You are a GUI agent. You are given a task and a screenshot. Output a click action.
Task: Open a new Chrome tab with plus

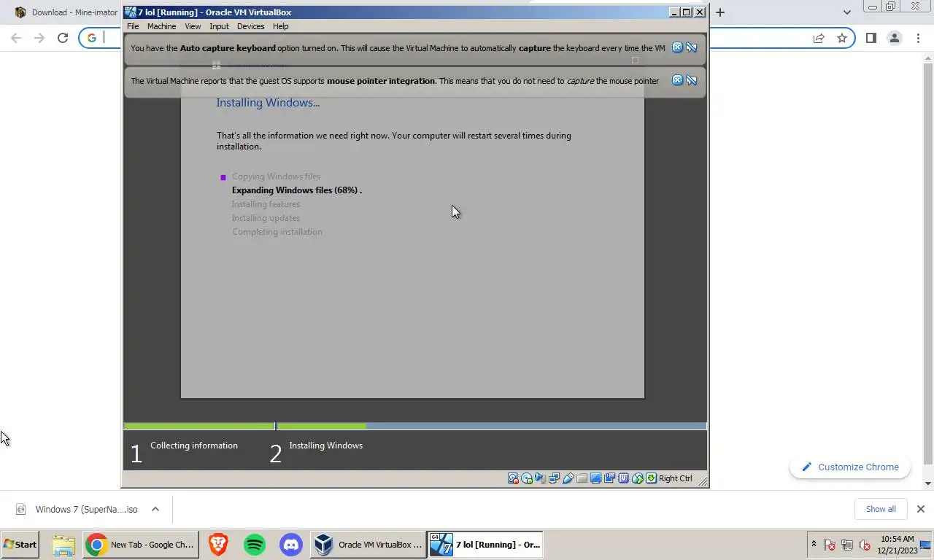pyautogui.click(x=720, y=12)
